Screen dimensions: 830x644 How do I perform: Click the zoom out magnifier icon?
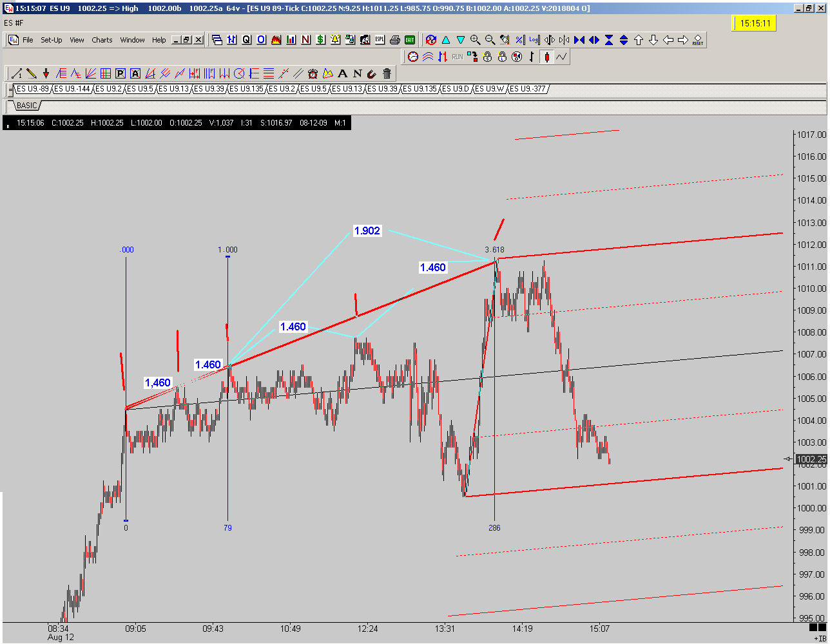tap(490, 40)
